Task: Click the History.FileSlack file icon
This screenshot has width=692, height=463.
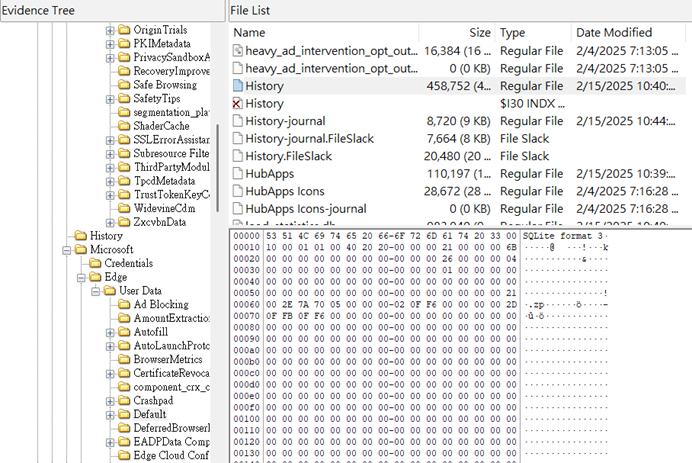Action: click(x=237, y=156)
